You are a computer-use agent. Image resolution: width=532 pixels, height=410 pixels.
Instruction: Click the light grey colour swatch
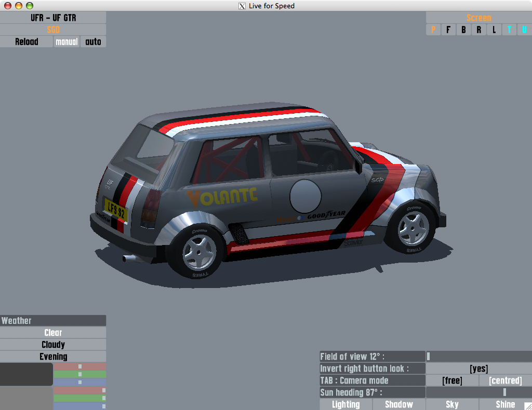tap(26, 398)
